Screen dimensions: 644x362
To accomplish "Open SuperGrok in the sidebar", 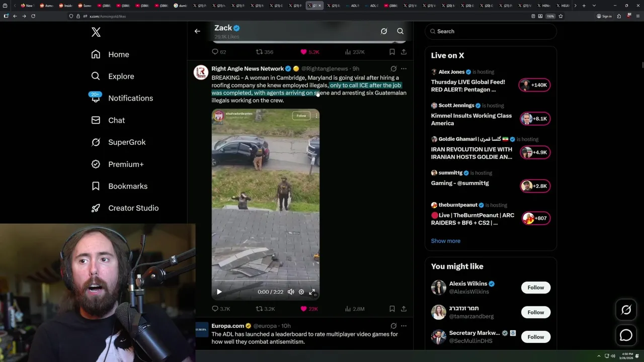I will [x=118, y=142].
